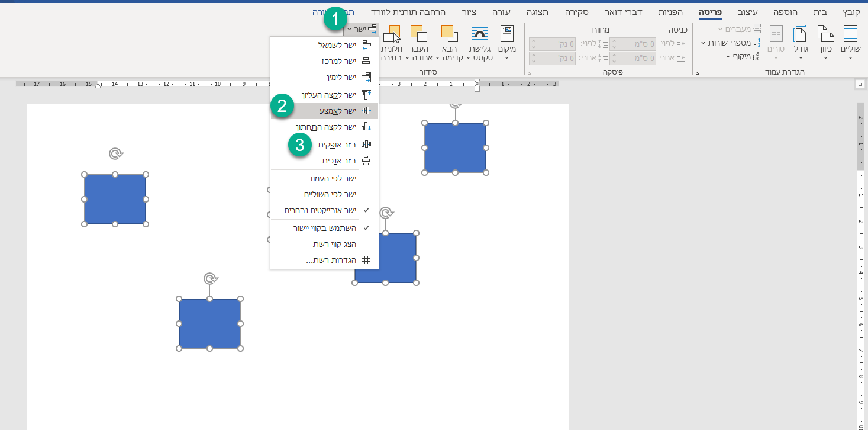Click the Indent Before (לפני) field

[x=633, y=44]
